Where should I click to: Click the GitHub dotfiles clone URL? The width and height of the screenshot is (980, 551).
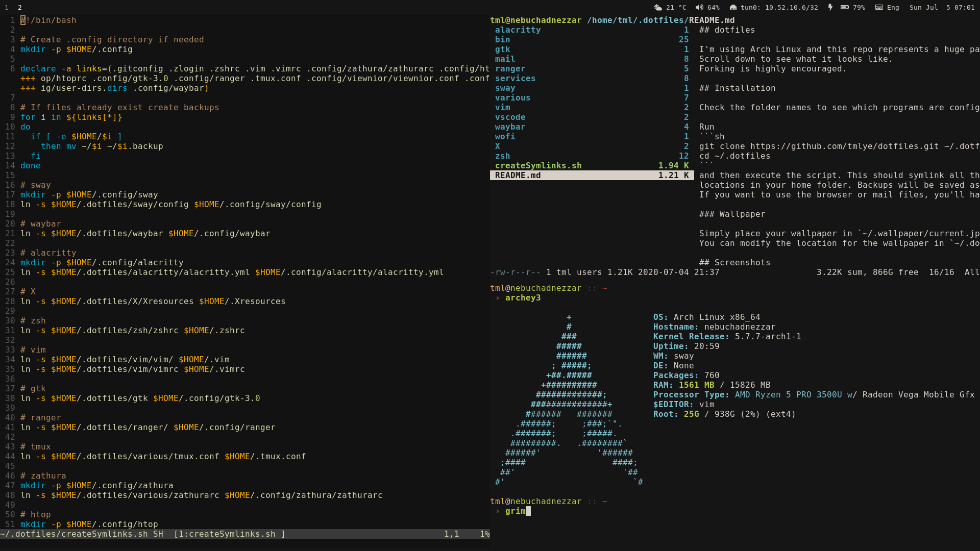(x=844, y=146)
